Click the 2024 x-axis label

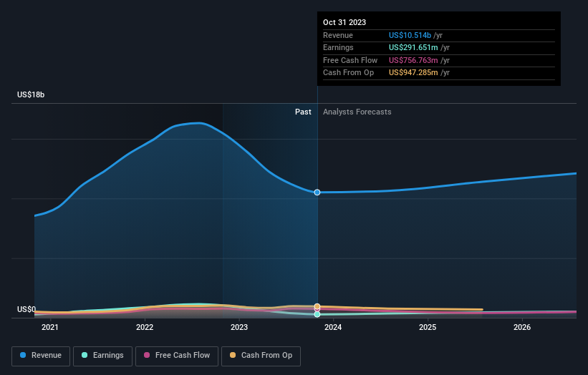tap(333, 327)
